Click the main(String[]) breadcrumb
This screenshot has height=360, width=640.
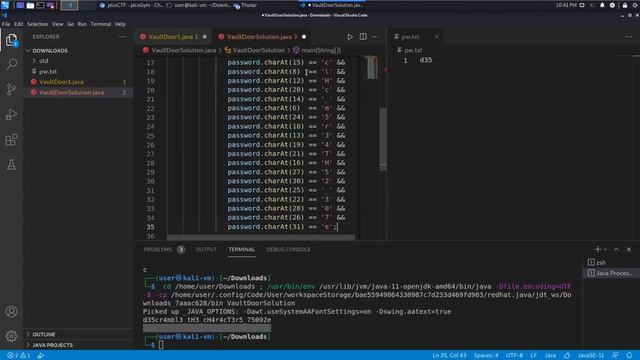click(321, 50)
